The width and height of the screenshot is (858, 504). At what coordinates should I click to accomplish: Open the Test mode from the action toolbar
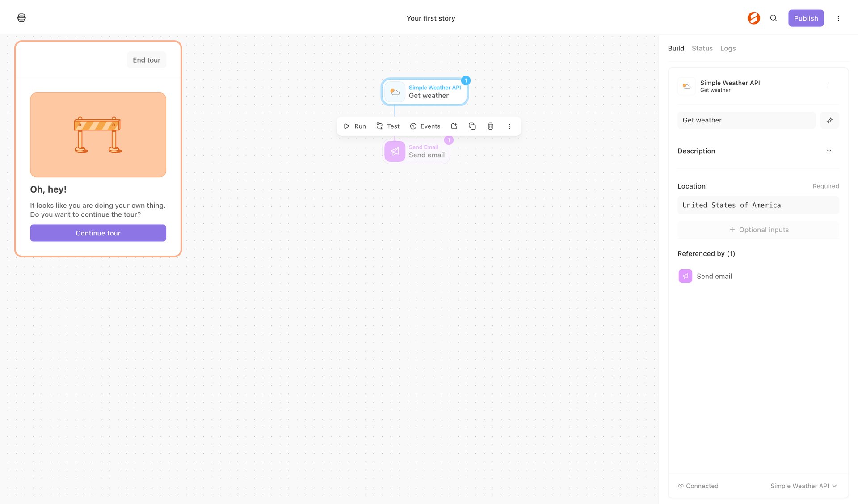[387, 126]
